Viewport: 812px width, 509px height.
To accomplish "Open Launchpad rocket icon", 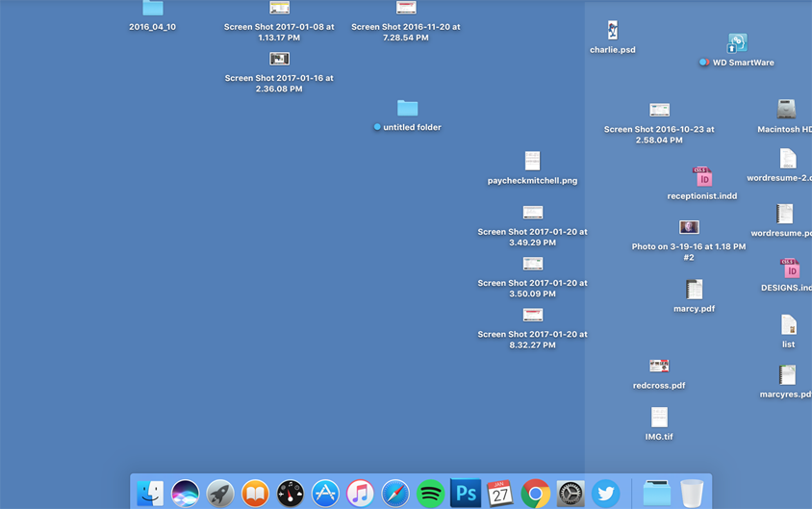I will pyautogui.click(x=220, y=493).
